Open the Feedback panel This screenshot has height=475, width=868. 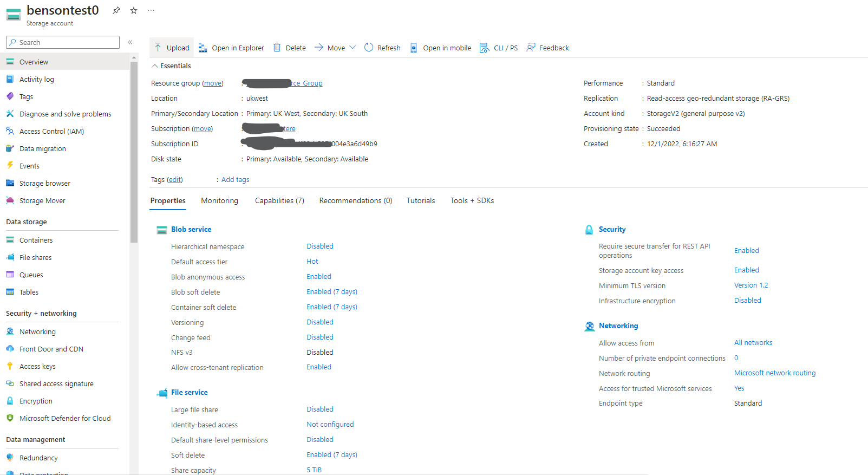(x=548, y=48)
